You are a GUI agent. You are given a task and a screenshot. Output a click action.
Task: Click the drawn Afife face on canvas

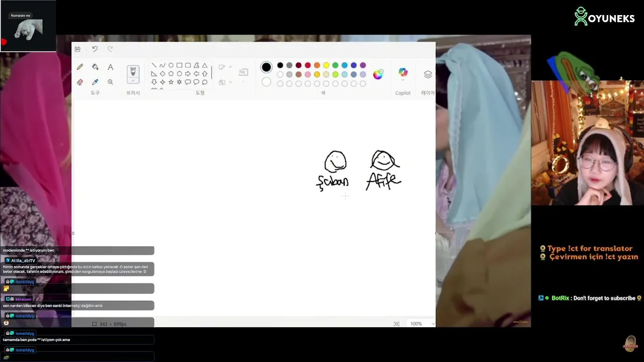pos(385,161)
